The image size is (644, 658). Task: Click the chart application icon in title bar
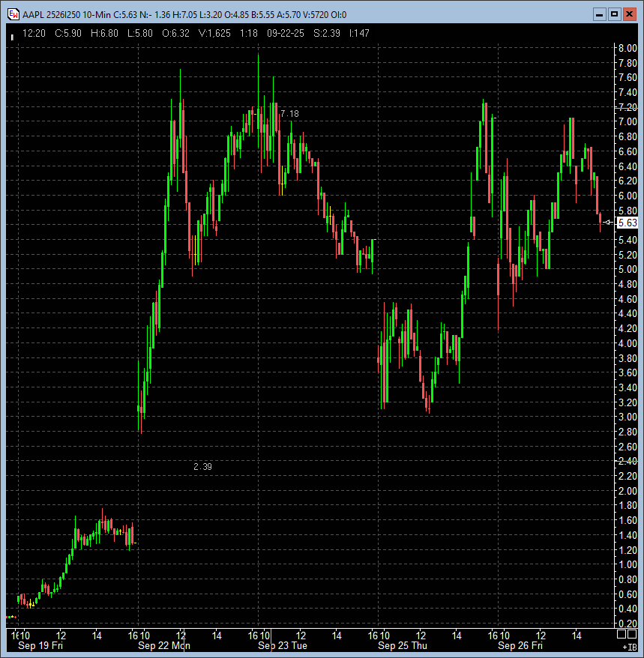pos(13,13)
